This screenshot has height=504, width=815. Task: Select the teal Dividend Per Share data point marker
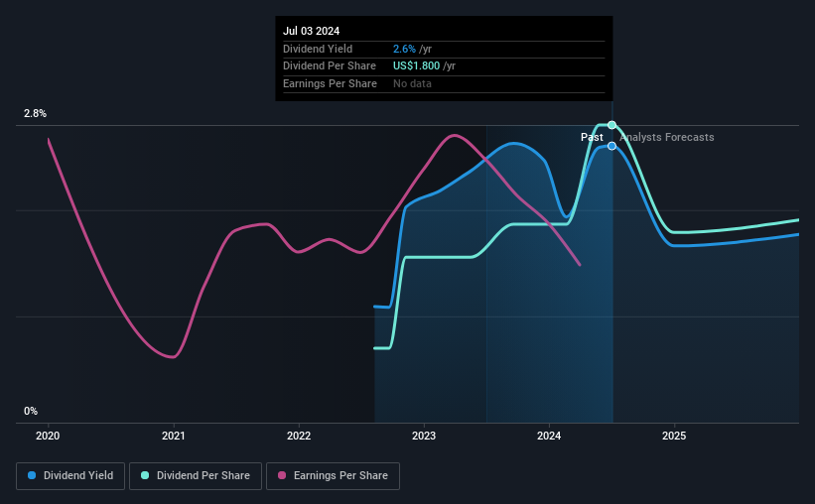(611, 125)
